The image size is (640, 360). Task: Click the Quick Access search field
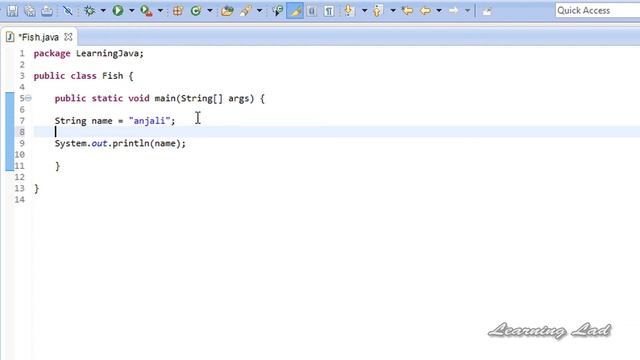click(597, 11)
